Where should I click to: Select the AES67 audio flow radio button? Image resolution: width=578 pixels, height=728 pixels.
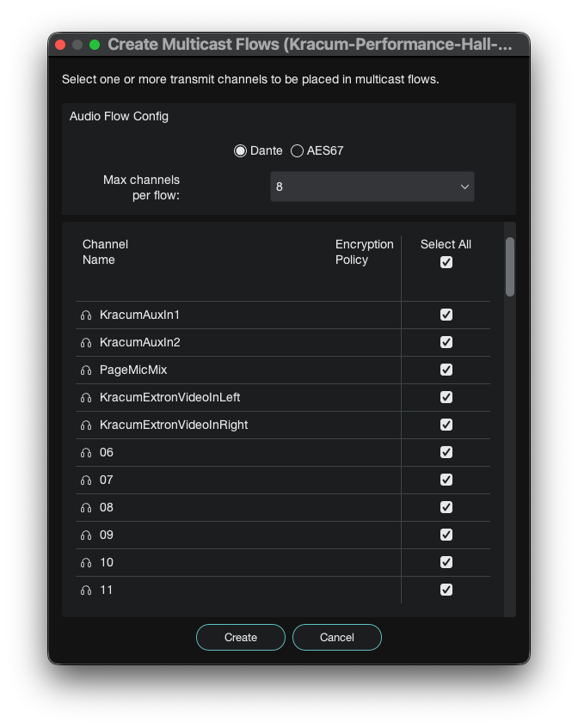tap(297, 151)
